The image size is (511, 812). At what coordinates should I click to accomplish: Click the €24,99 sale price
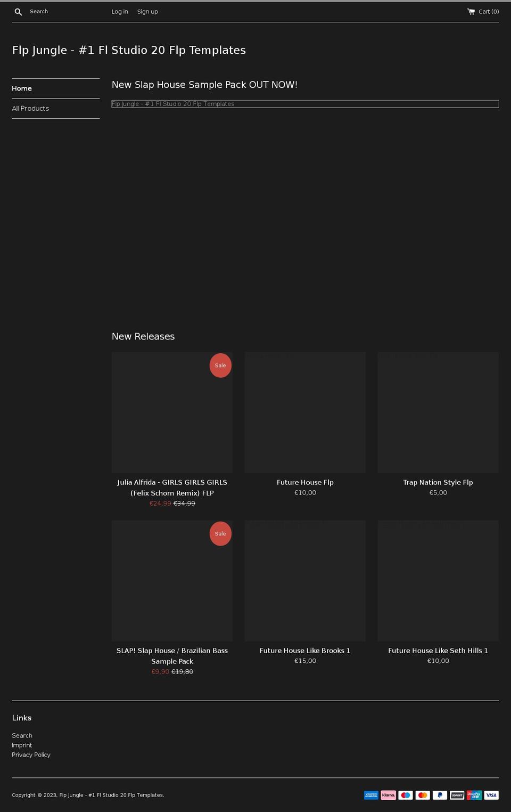click(x=160, y=504)
